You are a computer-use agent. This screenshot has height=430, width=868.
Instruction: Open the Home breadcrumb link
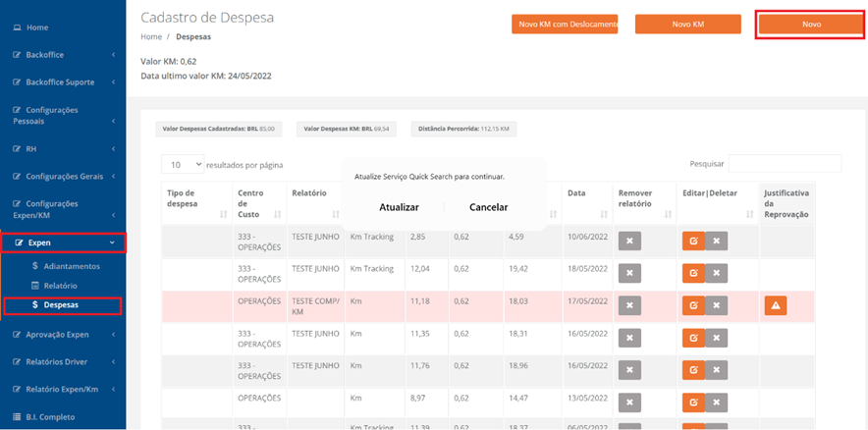(151, 37)
